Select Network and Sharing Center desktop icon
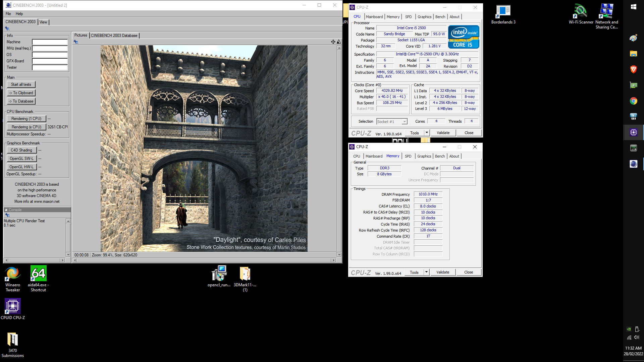This screenshot has width=644, height=362. click(606, 16)
